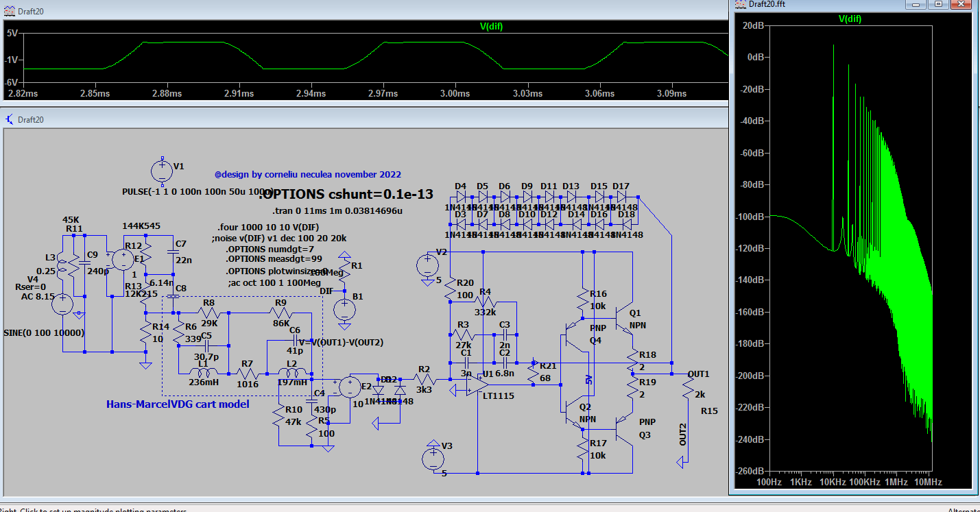This screenshot has height=512, width=980.
Task: Click the '.tran 0 11ms 1m' directive text
Action: point(337,210)
